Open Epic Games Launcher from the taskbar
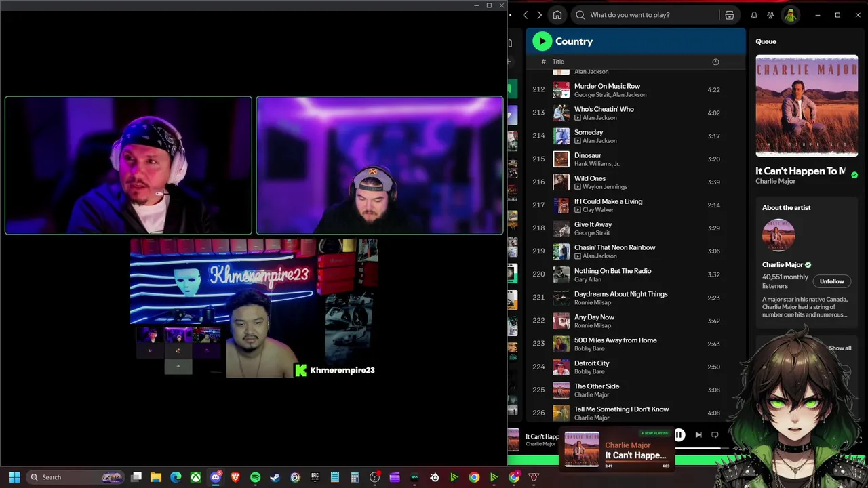868x488 pixels. (x=315, y=477)
